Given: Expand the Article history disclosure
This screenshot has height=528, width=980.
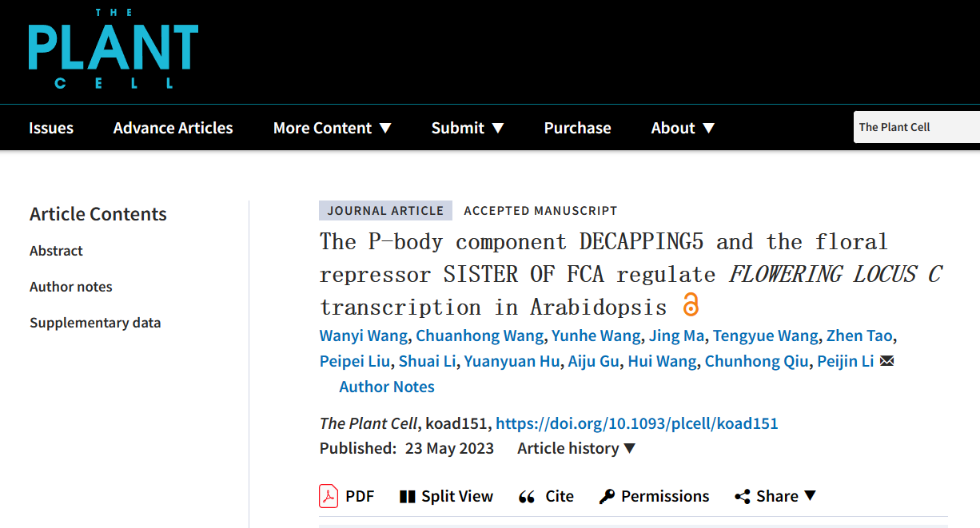Looking at the screenshot, I should pyautogui.click(x=576, y=448).
